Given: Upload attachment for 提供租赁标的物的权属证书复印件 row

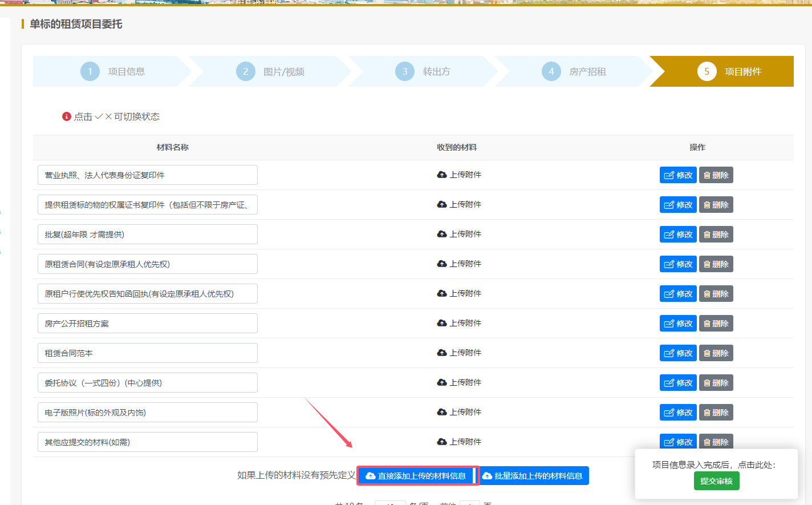Looking at the screenshot, I should click(459, 204).
